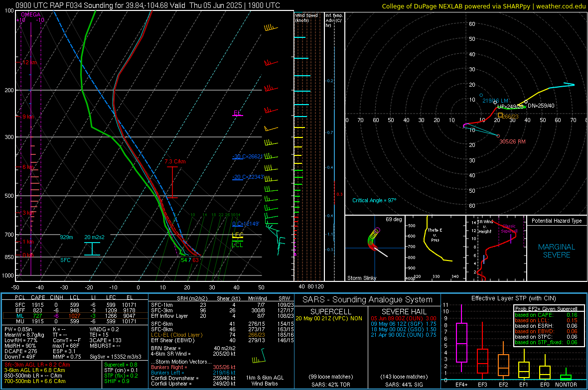Click the Eff Shear (EBWD) row label
588x390 pixels.
173,341
